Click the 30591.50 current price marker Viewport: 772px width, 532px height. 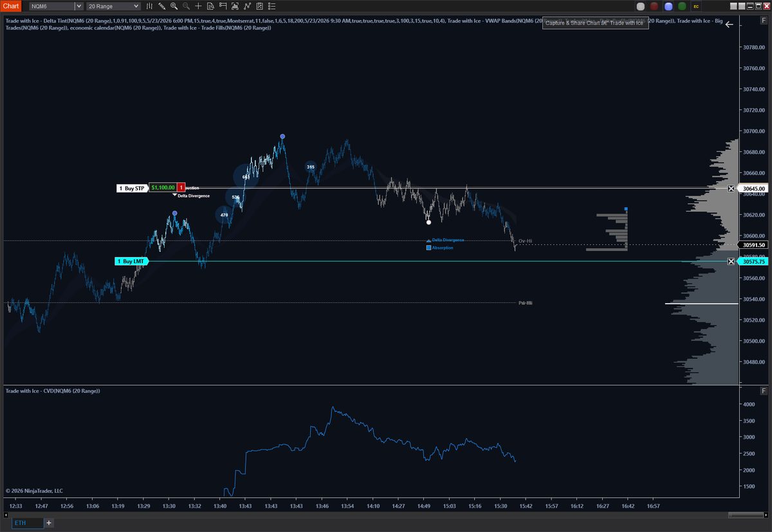click(753, 245)
